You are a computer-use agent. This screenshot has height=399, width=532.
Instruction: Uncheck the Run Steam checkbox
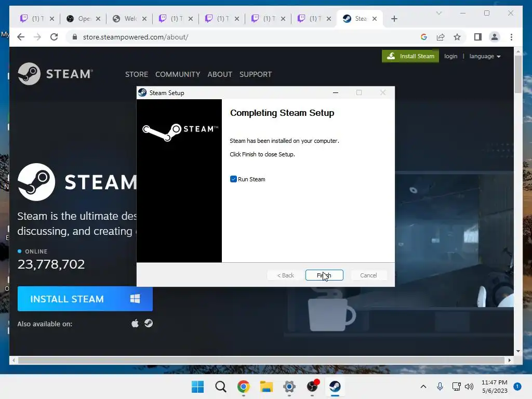[x=233, y=179]
